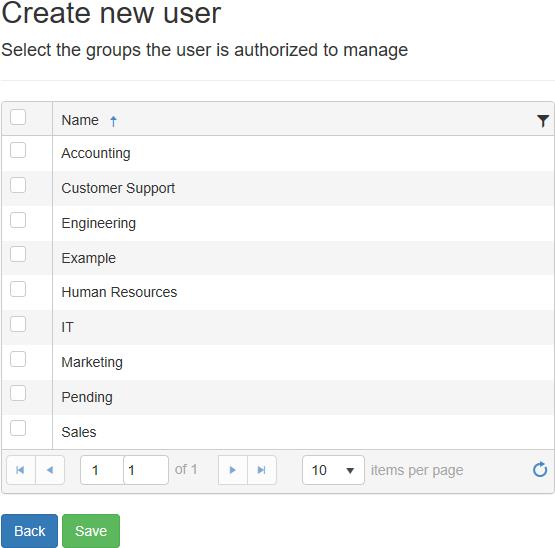The width and height of the screenshot is (555, 548).
Task: Sort by the Name column header
Action: click(80, 120)
